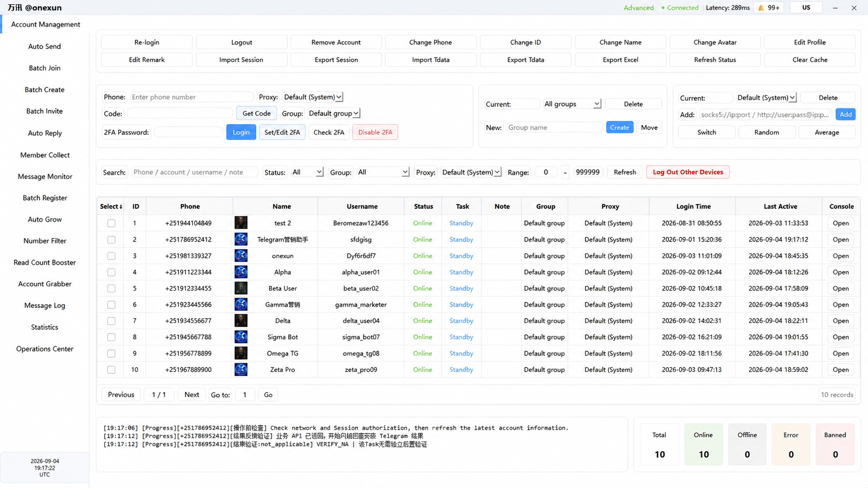Click Standby task for Gamma营销 row
The image size is (868, 488).
pyautogui.click(x=461, y=305)
